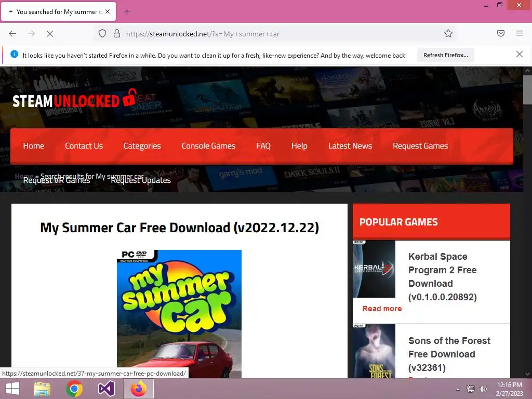Click Read more under Kerbal Space Program
Screen dimensions: 532x399
[x=382, y=309]
